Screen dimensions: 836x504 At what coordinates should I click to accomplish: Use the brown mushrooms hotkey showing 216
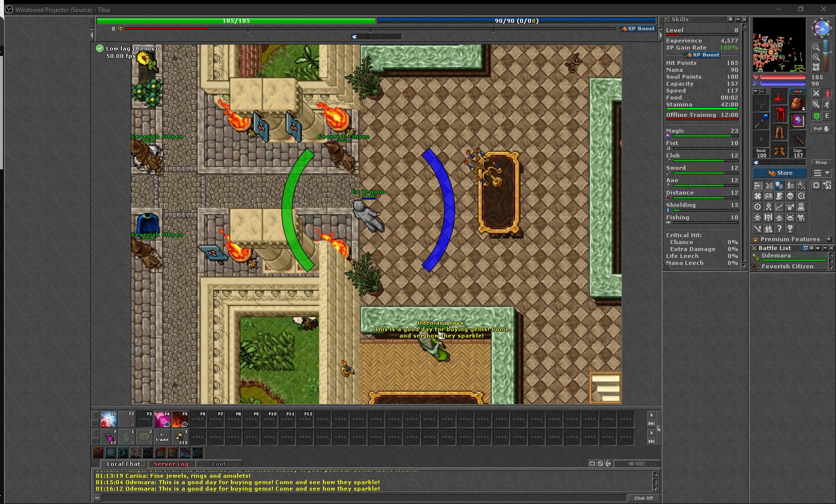click(180, 437)
